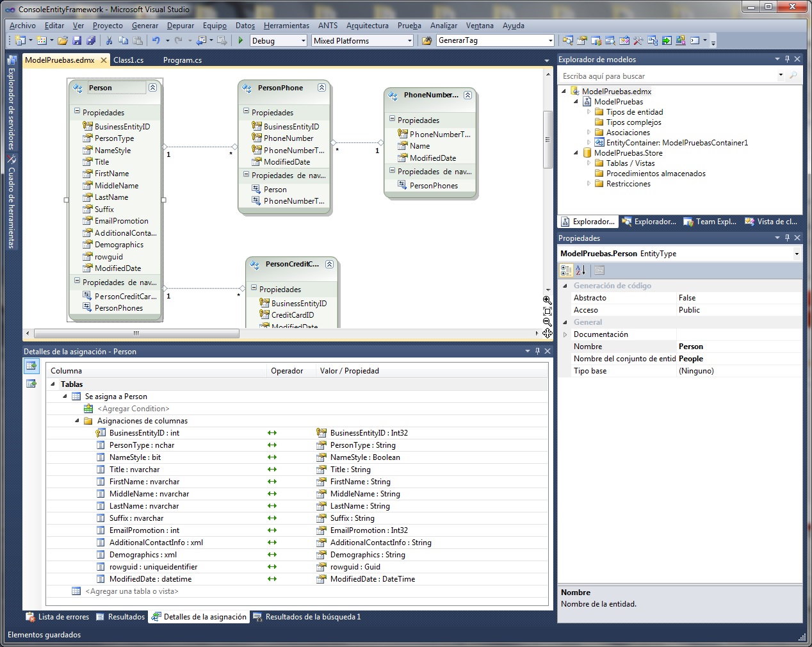Collapse Propiedades section in PersonPhone entity
Screen dimensions: 812x647
[246, 111]
